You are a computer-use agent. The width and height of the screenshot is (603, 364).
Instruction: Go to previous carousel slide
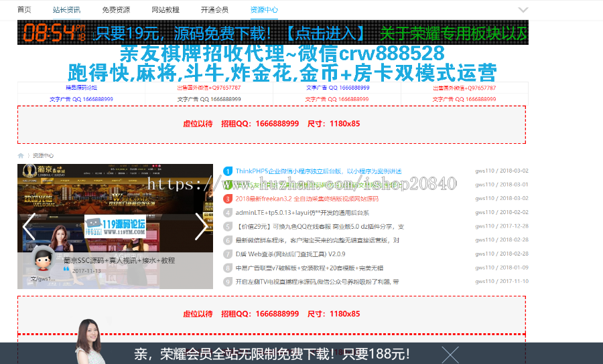click(29, 226)
